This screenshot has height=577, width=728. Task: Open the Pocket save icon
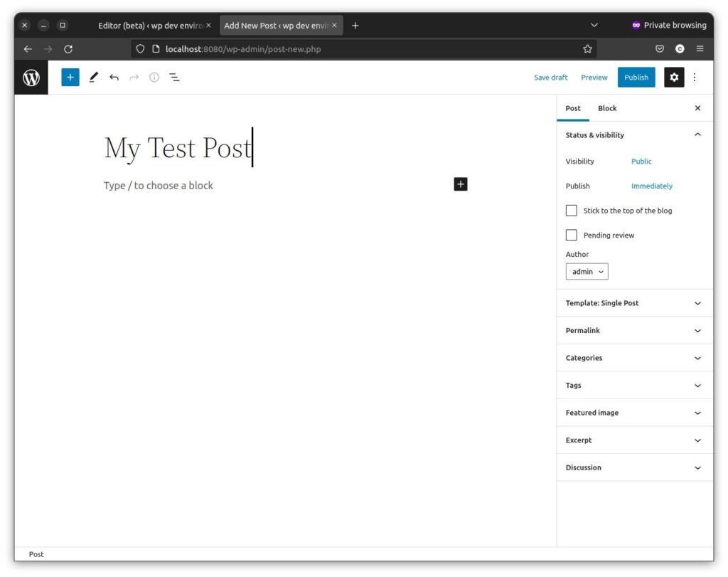point(660,49)
